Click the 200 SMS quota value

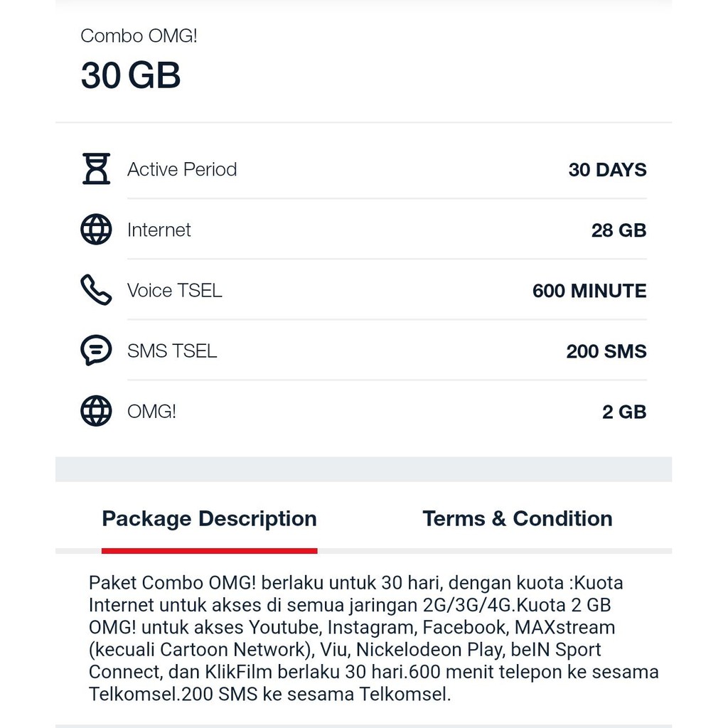point(606,350)
